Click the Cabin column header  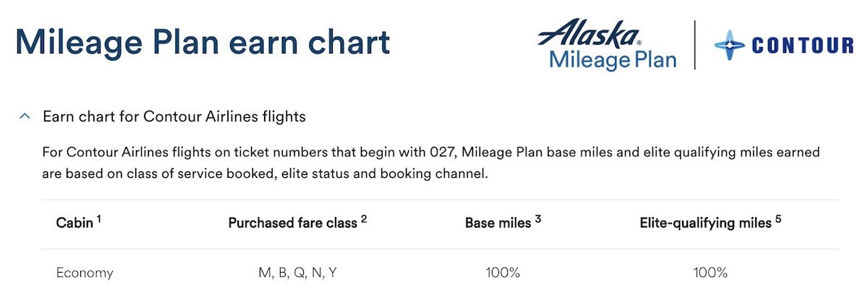point(75,223)
